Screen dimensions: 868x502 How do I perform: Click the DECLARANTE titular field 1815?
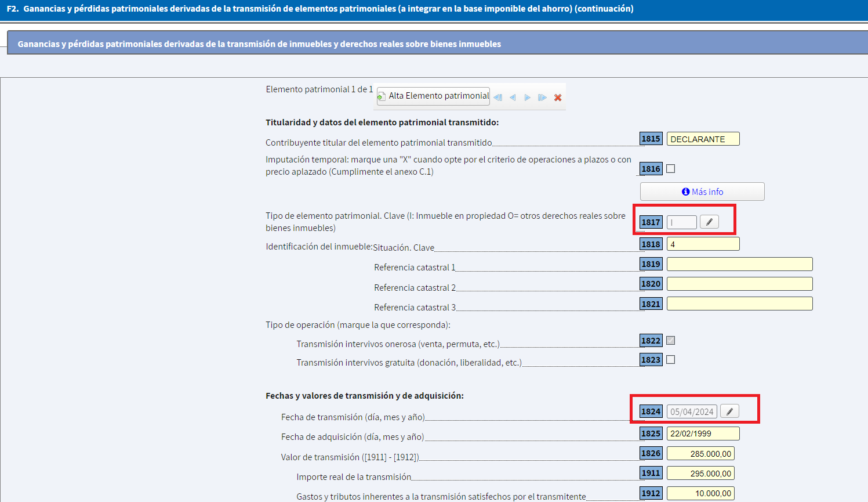[x=703, y=139]
